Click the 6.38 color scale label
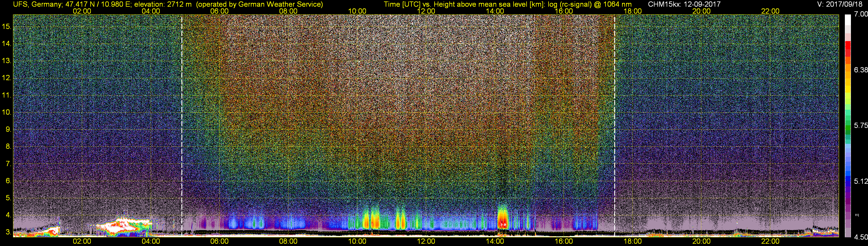Viewport: 868px width, 246px height. point(861,70)
